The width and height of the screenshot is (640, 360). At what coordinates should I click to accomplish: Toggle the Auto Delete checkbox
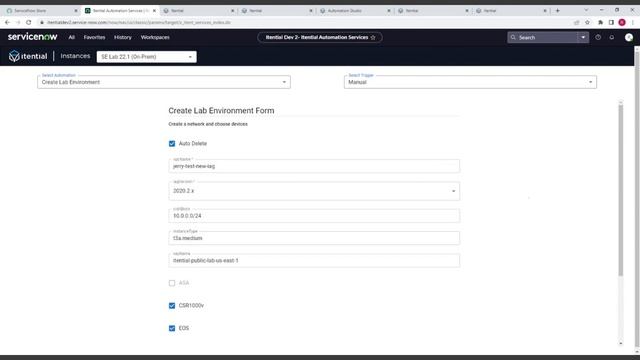pyautogui.click(x=172, y=144)
